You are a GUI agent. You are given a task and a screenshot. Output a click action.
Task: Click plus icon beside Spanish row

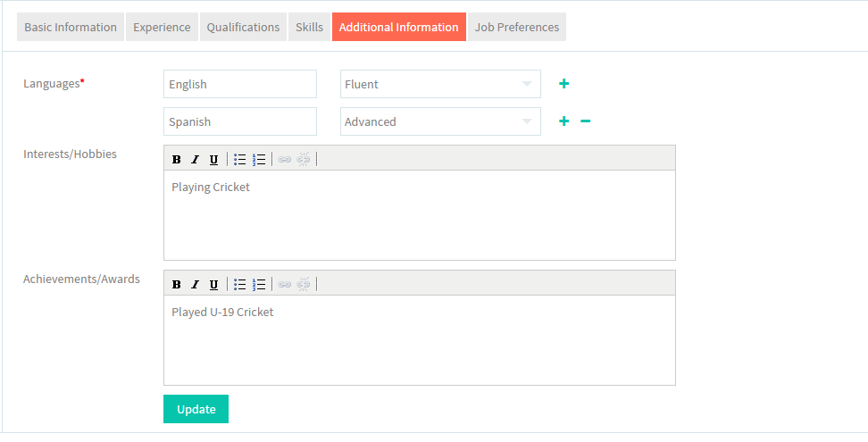click(563, 121)
